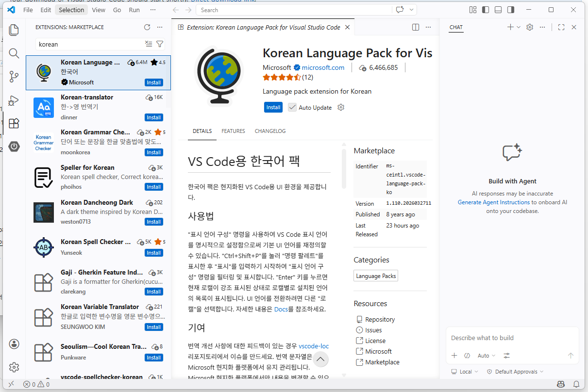Viewport: 588px width, 392px height.
Task: Focus the Describe what to build input
Action: point(512,338)
